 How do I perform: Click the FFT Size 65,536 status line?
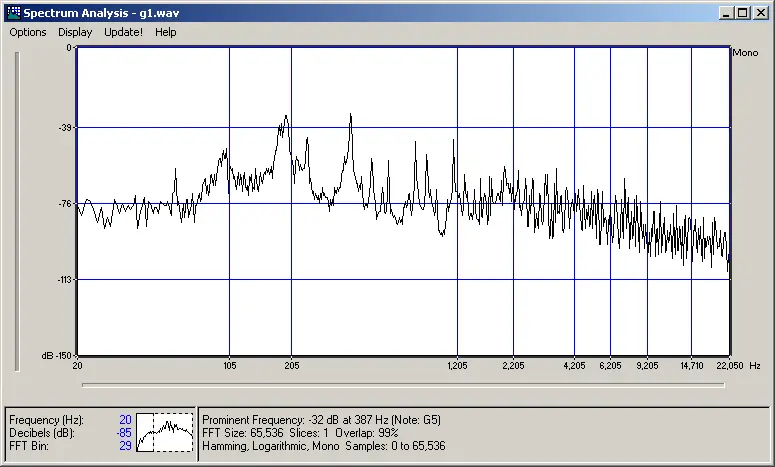point(300,433)
